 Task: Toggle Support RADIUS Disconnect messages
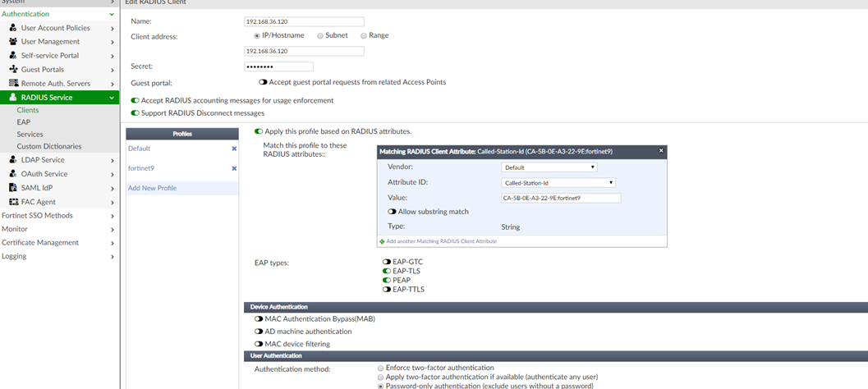point(135,113)
